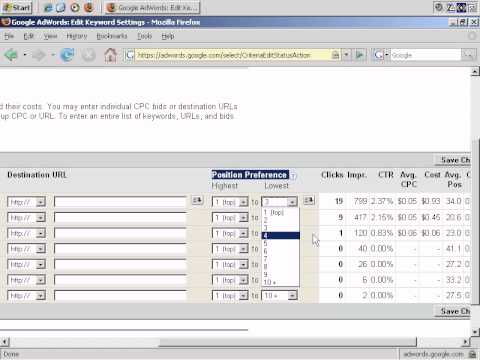Open the Edit menu

(29, 36)
